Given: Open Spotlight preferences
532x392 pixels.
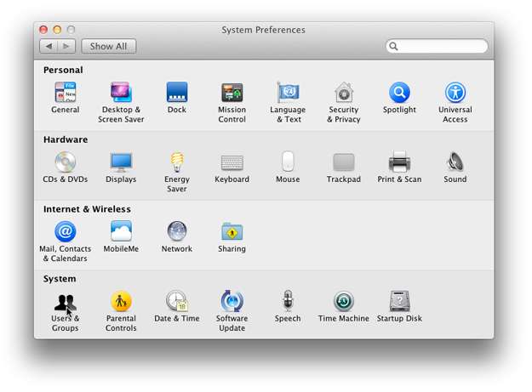Looking at the screenshot, I should (399, 93).
